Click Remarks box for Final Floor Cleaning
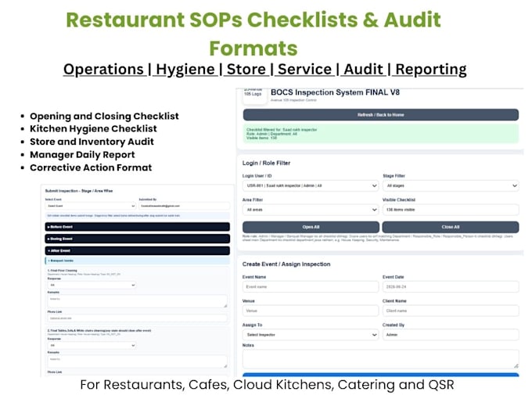Image resolution: width=532 pixels, height=399 pixels. (x=138, y=301)
